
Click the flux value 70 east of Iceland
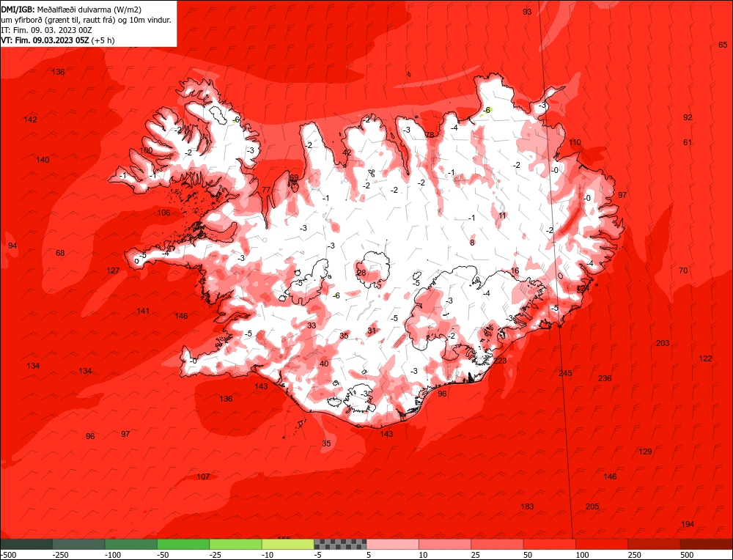point(683,270)
